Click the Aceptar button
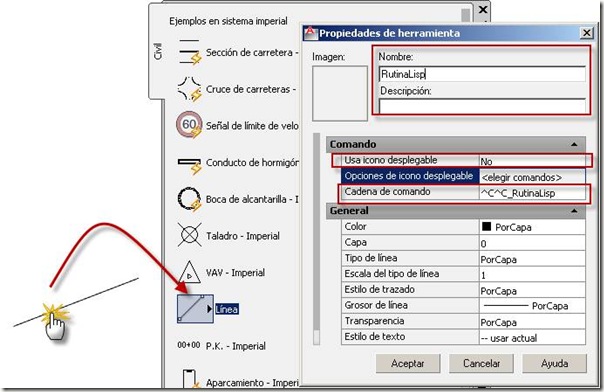The width and height of the screenshot is (604, 392). [x=408, y=364]
